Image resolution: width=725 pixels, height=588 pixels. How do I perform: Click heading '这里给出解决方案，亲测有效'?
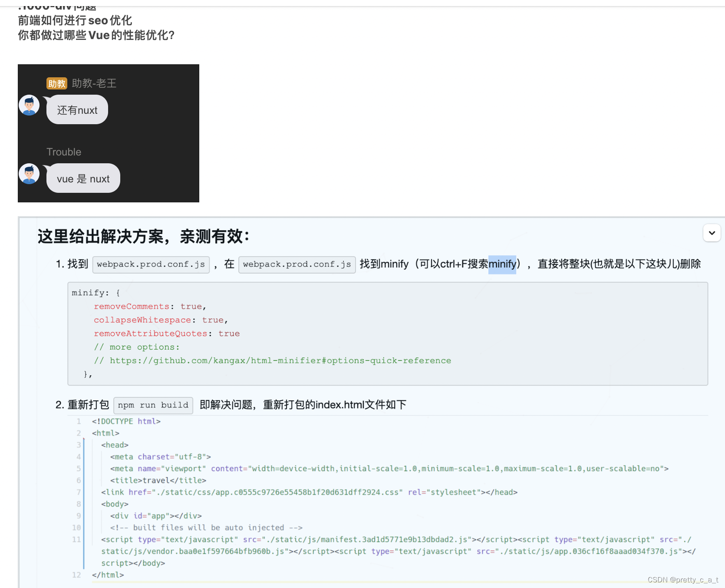(144, 237)
